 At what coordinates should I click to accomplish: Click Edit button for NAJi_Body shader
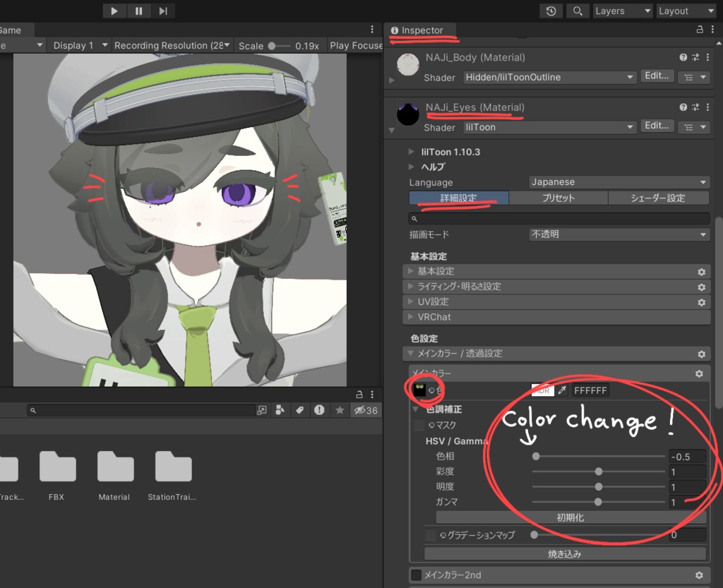657,76
